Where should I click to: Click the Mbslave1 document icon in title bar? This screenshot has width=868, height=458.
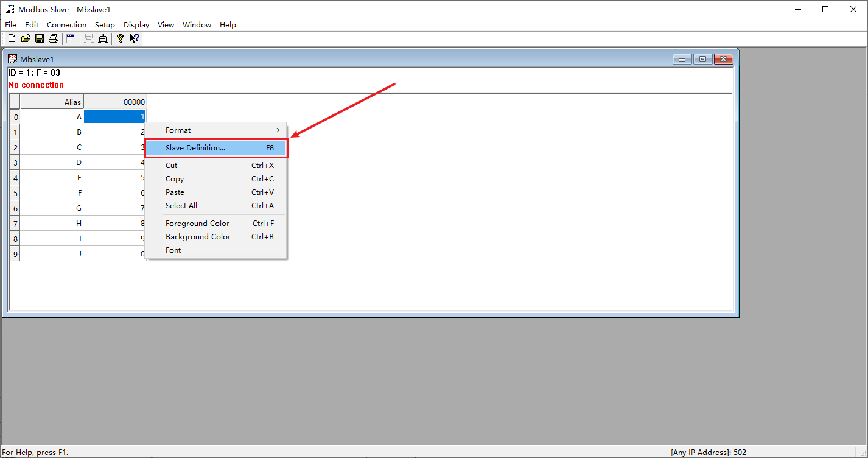(x=12, y=59)
